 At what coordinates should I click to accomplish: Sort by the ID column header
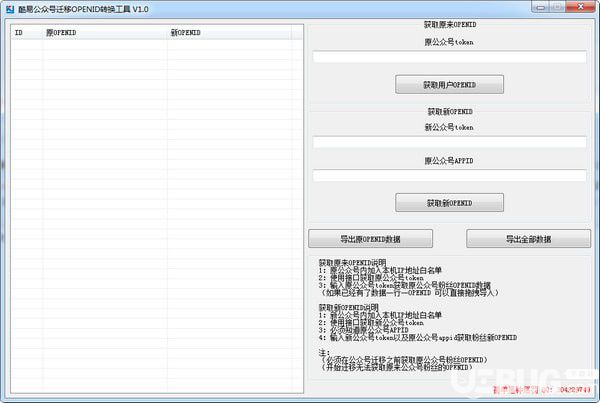coord(27,33)
